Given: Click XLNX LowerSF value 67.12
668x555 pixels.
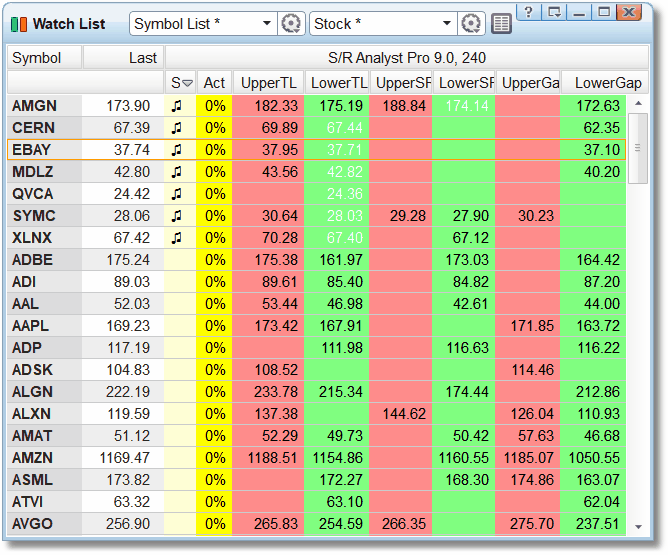Looking at the screenshot, I should click(x=470, y=238).
